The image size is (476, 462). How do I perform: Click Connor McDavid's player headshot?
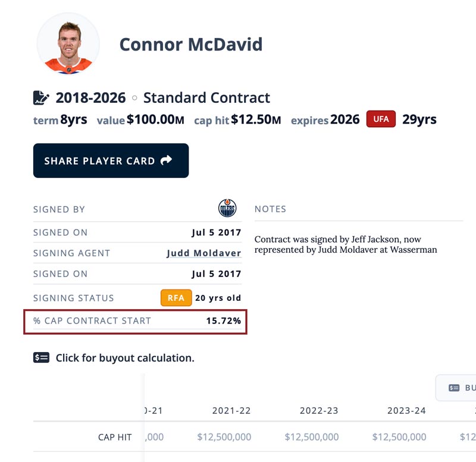[x=68, y=43]
